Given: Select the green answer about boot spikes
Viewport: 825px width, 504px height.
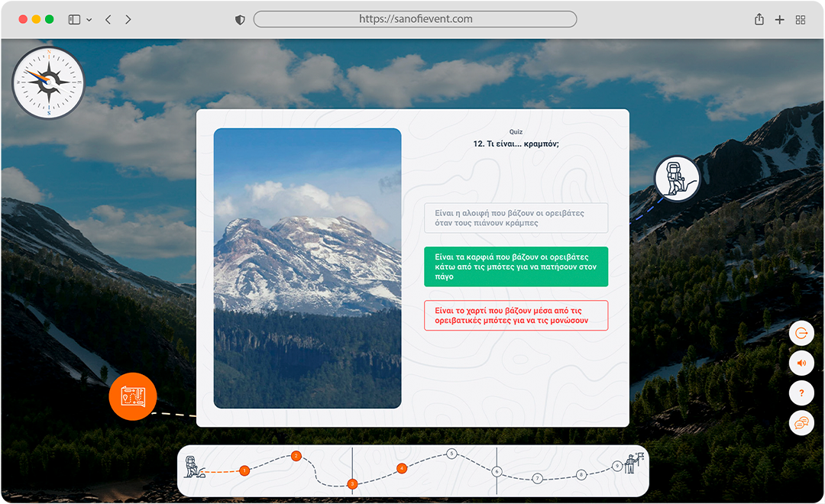Looking at the screenshot, I should pos(516,267).
